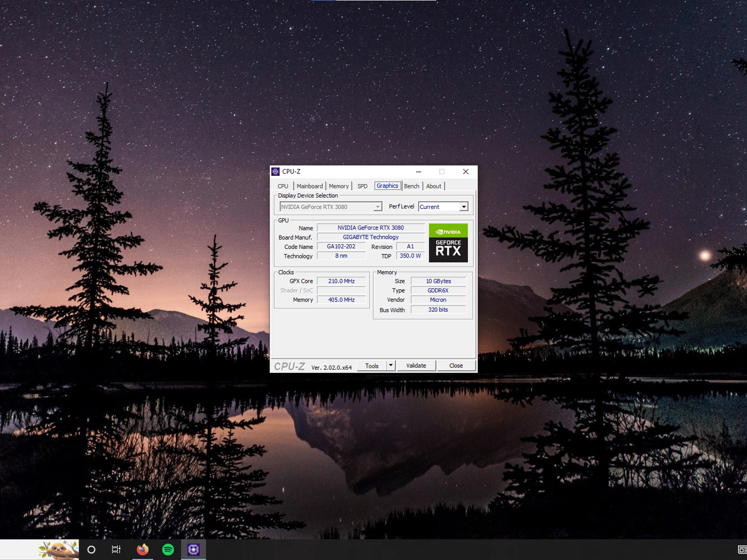Switch to the Mainboard tab
Image resolution: width=747 pixels, height=560 pixels.
tap(310, 186)
